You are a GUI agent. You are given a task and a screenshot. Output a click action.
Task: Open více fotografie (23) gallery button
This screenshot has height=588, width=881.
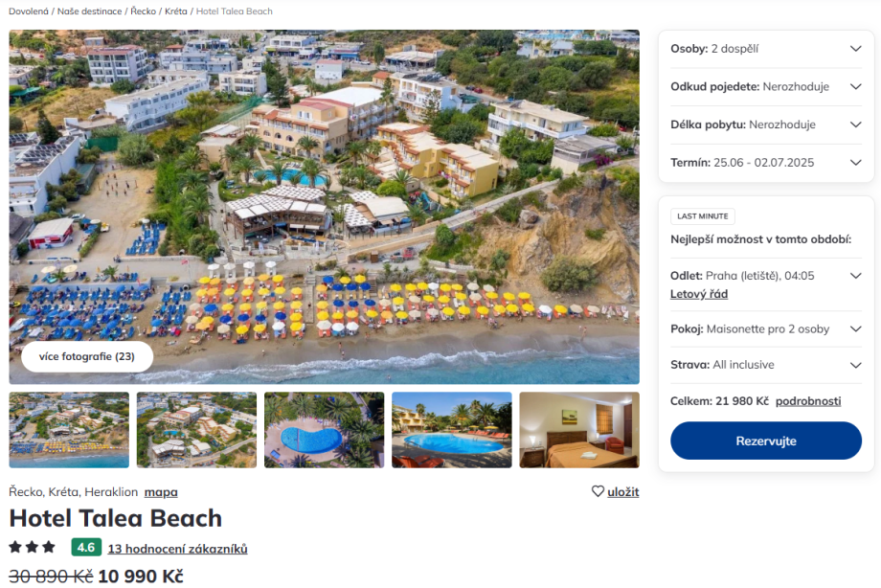pyautogui.click(x=87, y=356)
